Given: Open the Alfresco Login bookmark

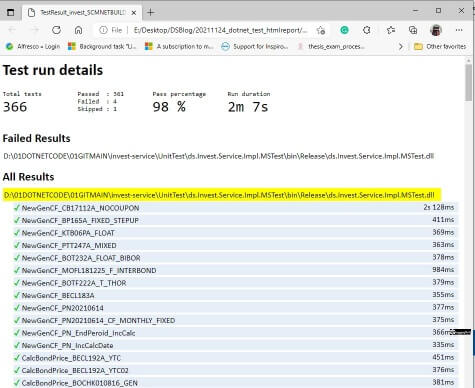Looking at the screenshot, I should tap(33, 46).
